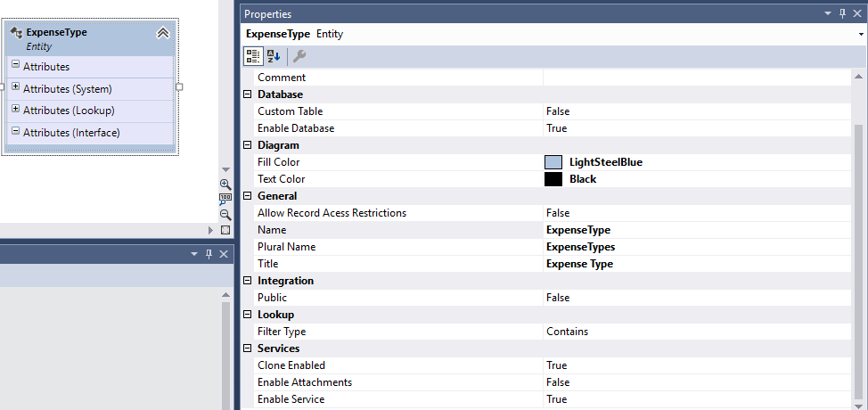The height and width of the screenshot is (410, 868).
Task: Click lower-left panel scrollbar up arrow
Action: tap(225, 295)
